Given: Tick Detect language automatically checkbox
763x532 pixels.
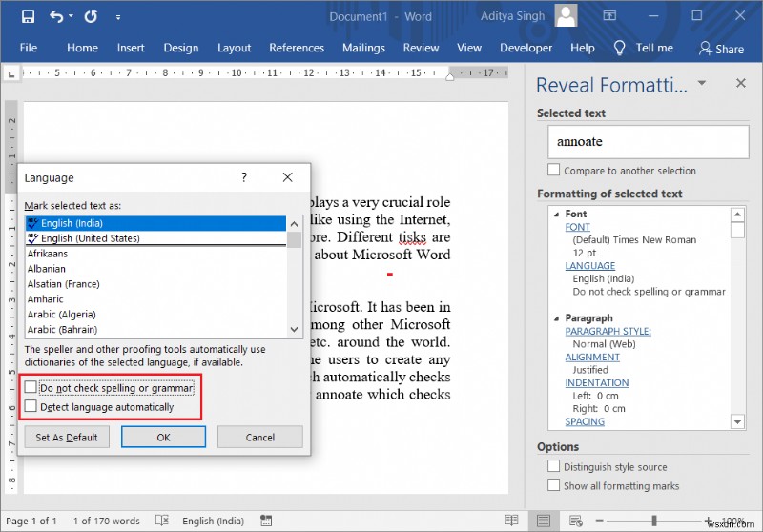Looking at the screenshot, I should point(31,407).
